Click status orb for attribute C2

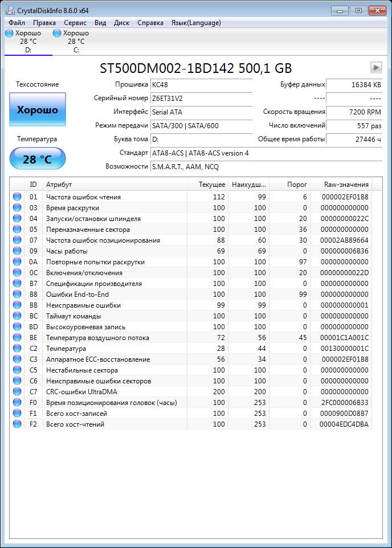click(x=17, y=349)
